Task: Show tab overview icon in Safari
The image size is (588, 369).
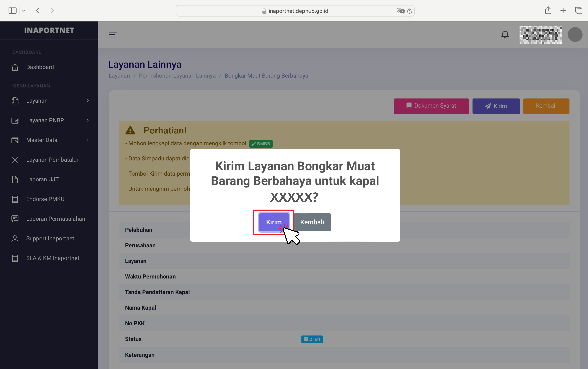Action: pos(578,11)
